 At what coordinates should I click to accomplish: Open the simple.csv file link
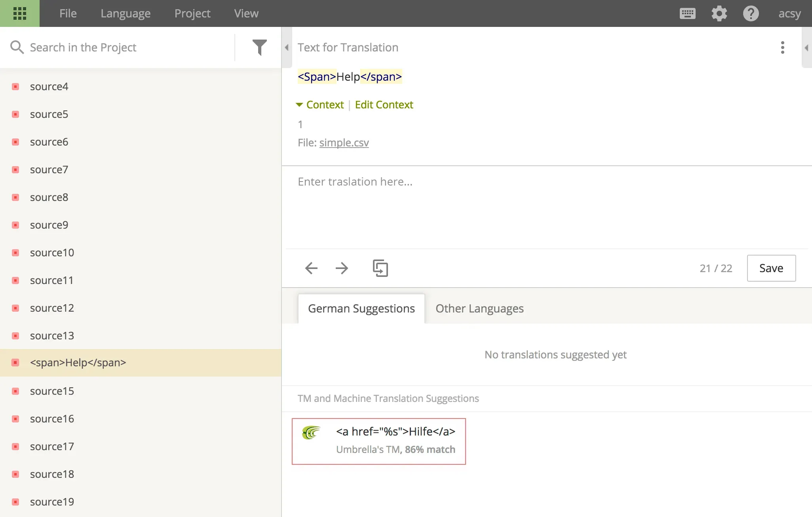tap(344, 142)
